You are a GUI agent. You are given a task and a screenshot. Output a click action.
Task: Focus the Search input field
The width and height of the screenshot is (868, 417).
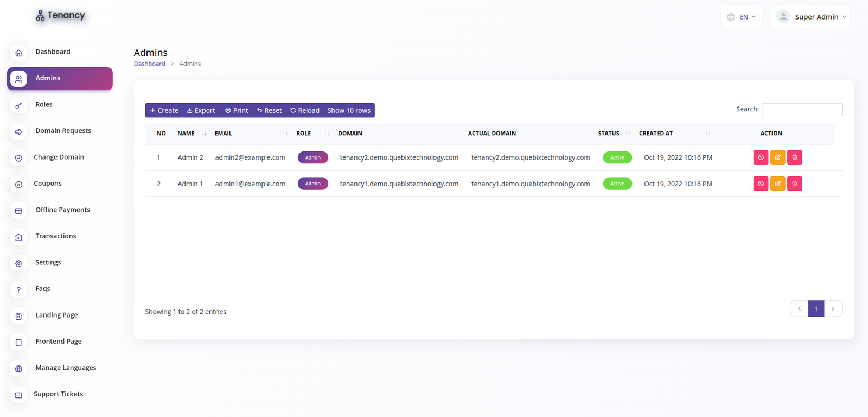pyautogui.click(x=801, y=110)
